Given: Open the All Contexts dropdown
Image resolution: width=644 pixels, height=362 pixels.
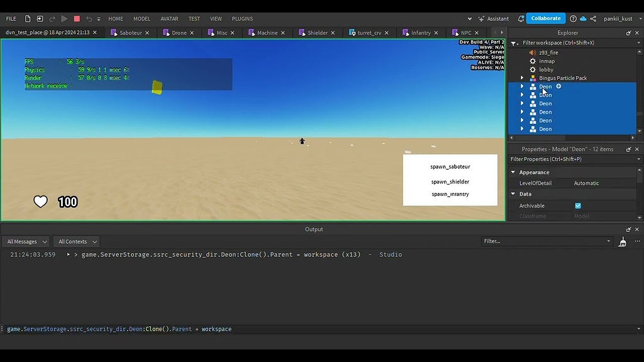Looking at the screenshot, I should click(77, 241).
